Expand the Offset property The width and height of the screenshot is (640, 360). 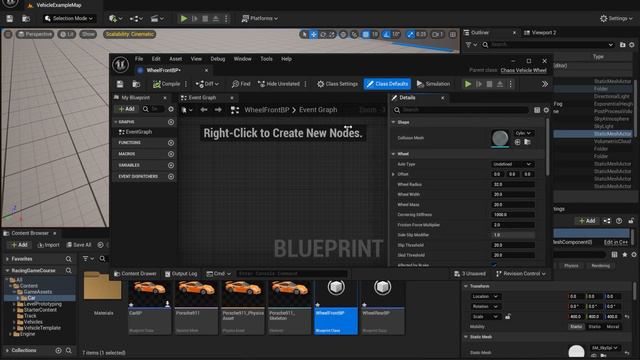393,174
